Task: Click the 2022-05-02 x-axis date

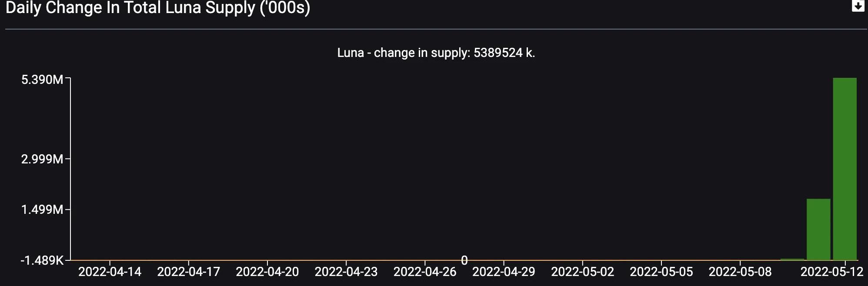Action: pos(582,272)
